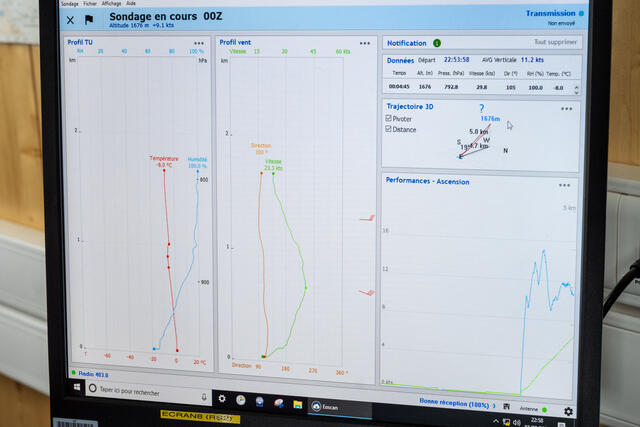Open the settings gear in status bar
640x427 pixels.
point(568,411)
